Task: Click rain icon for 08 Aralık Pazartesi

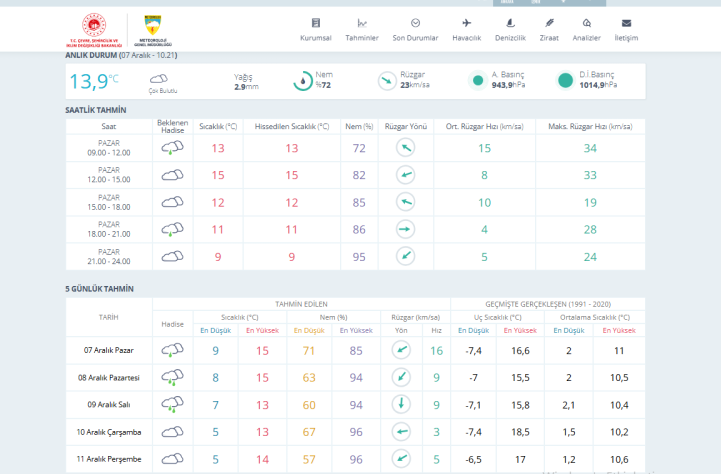Action: click(172, 379)
